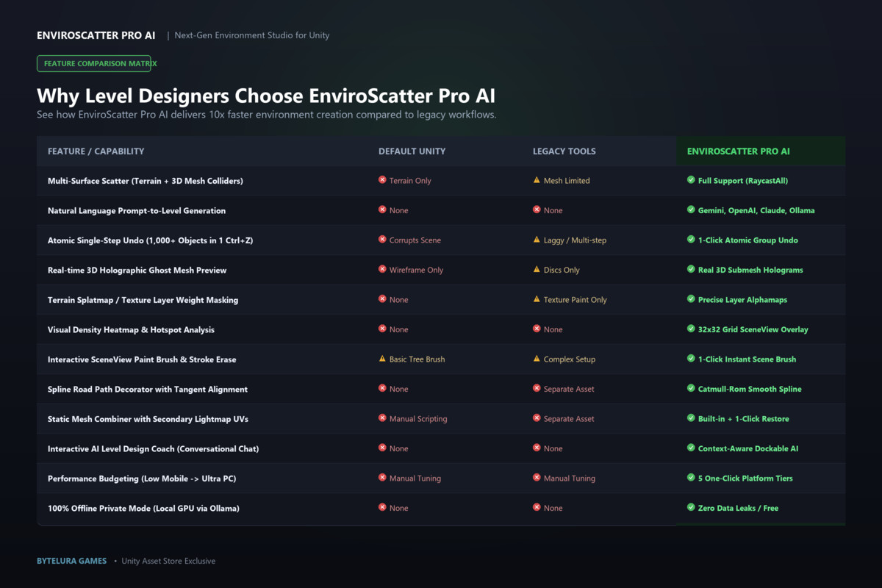Viewport: 882px width, 588px height.
Task: Click the warning icon beside "Basic Tree Brush"
Action: (382, 359)
